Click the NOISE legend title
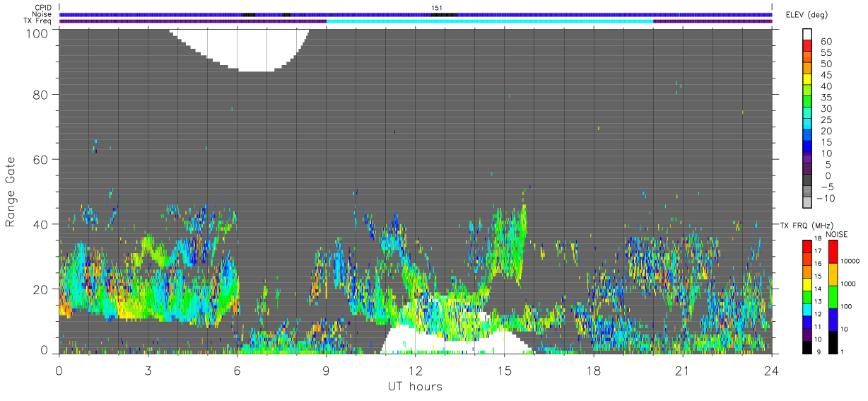This screenshot has height=401, width=868. point(838,233)
